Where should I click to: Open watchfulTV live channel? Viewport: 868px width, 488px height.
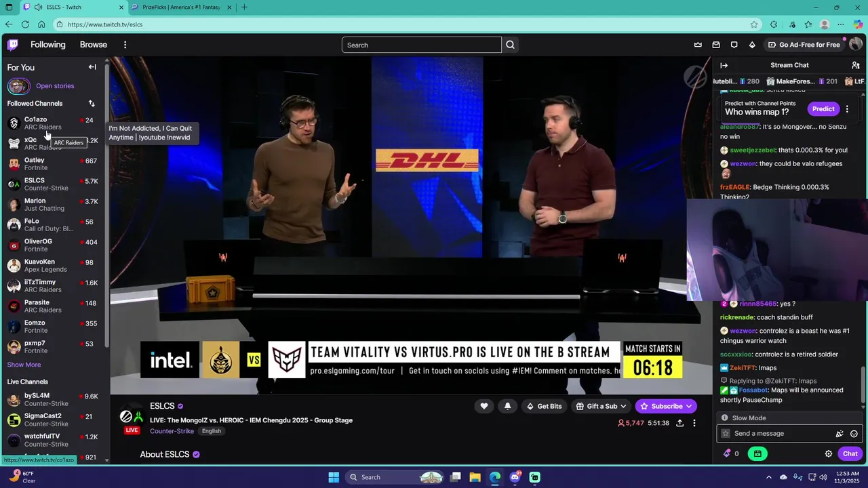(x=53, y=440)
